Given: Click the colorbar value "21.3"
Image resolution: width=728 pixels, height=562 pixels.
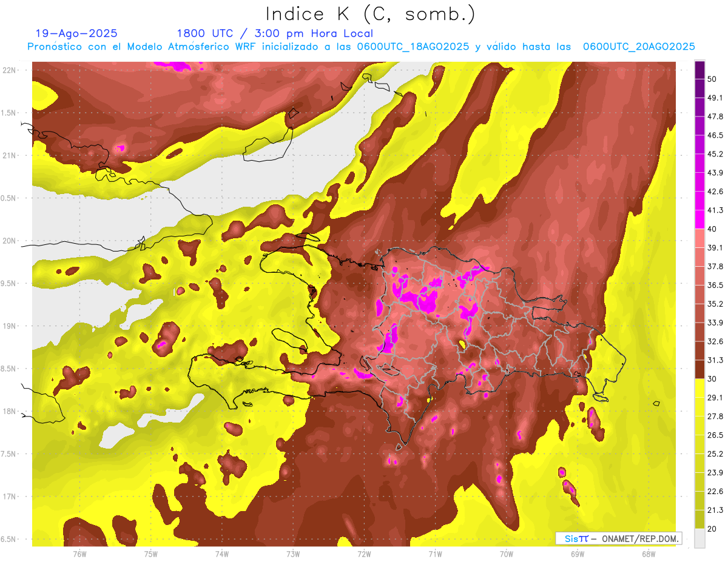Looking at the screenshot, I should click(x=715, y=510).
